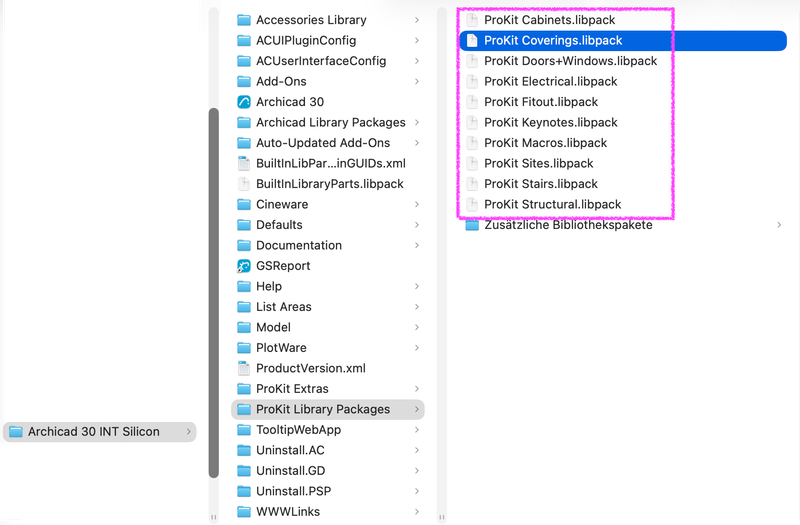Expand the Zusätzliche Bibliothekspakete chevron
Screen dimensions: 800x525
779,225
